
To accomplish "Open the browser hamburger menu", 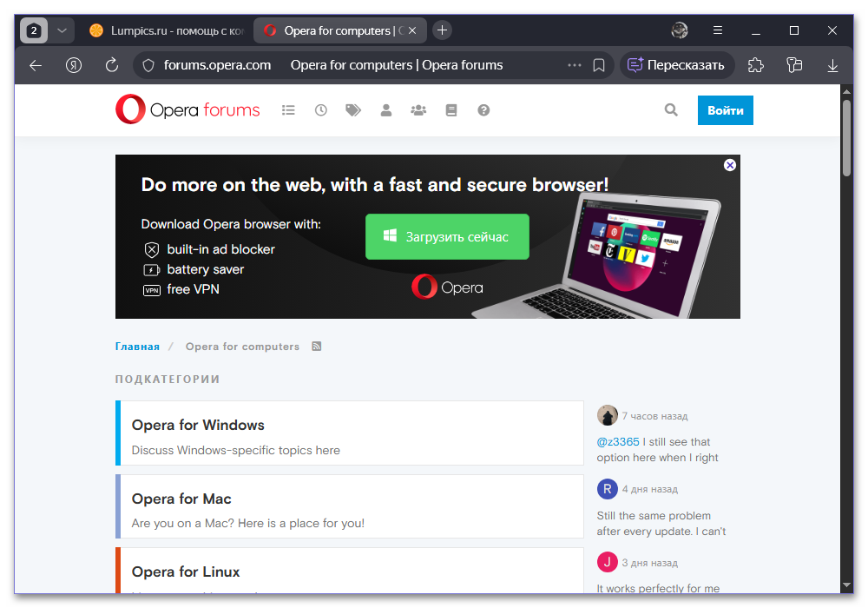I will [x=718, y=30].
